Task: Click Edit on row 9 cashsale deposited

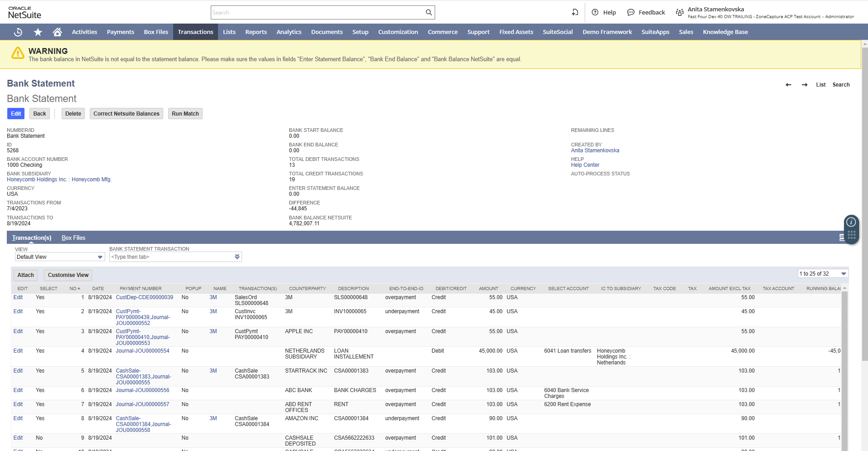Action: [x=18, y=438]
